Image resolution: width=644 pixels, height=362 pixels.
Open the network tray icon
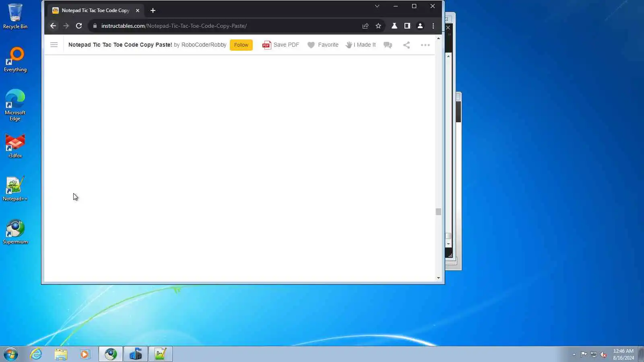(594, 354)
